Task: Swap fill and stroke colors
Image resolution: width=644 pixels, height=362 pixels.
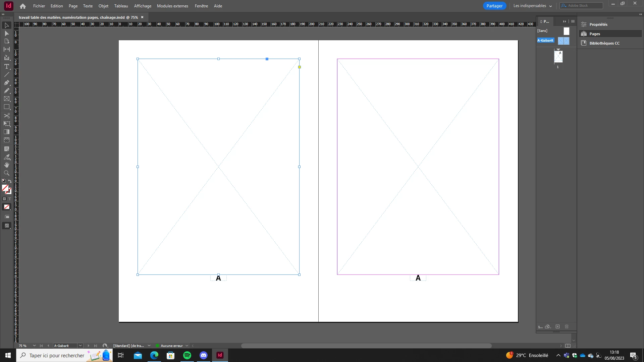Action: click(10, 181)
